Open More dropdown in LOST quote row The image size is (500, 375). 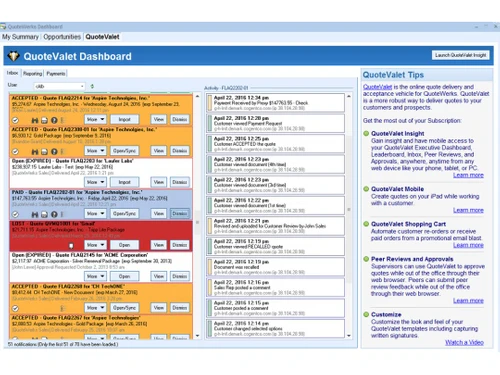[95, 245]
